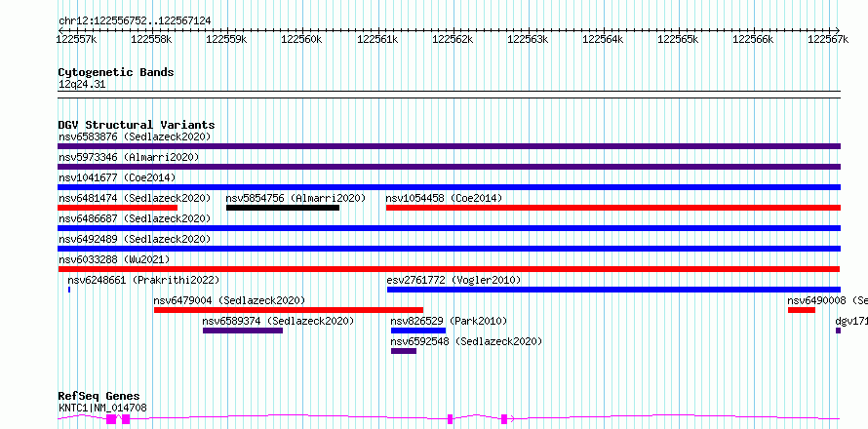Open nsv1041677 (Coe2014) variant label
Viewport: 868px width, 429px height.
(117, 177)
